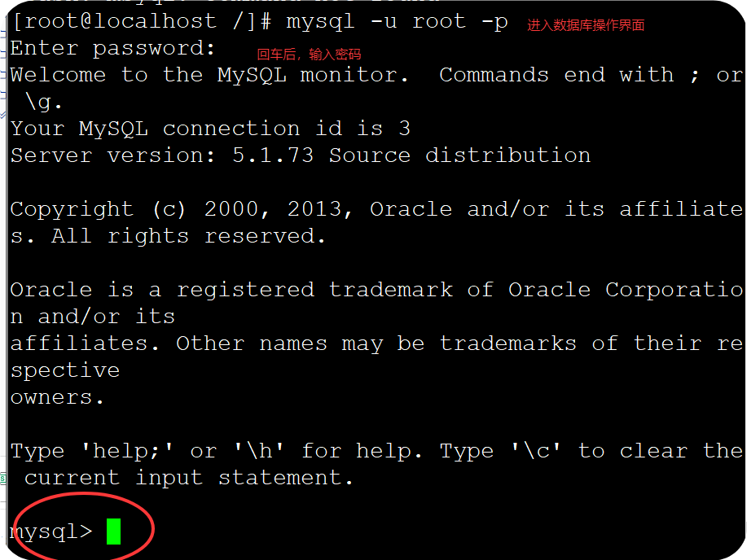Image resolution: width=747 pixels, height=560 pixels.
Task: Click 'affiliates. Other names may be' line
Action: (377, 343)
